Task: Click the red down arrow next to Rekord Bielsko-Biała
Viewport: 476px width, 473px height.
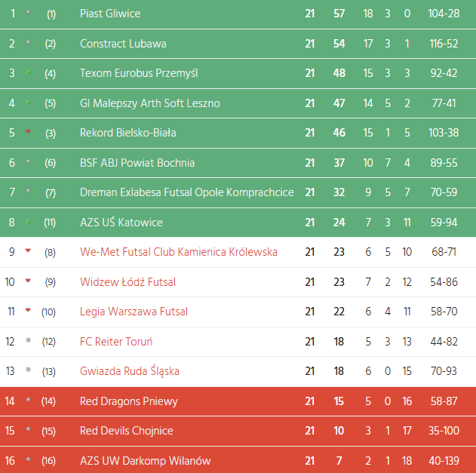Action: [x=28, y=131]
